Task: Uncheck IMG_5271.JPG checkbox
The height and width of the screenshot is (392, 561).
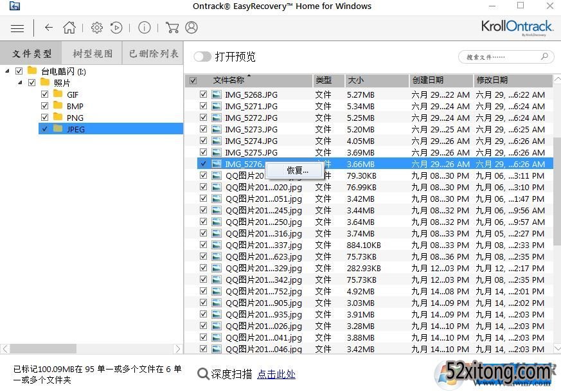Action: click(203, 106)
